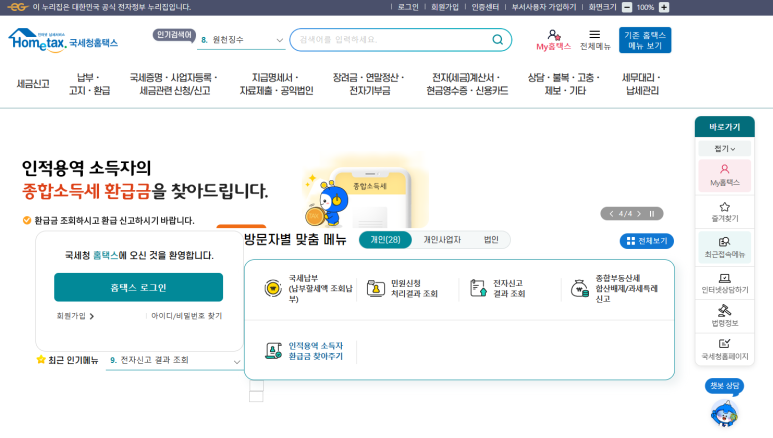The width and height of the screenshot is (773, 438).
Task: Go to next banner slide
Action: [639, 214]
